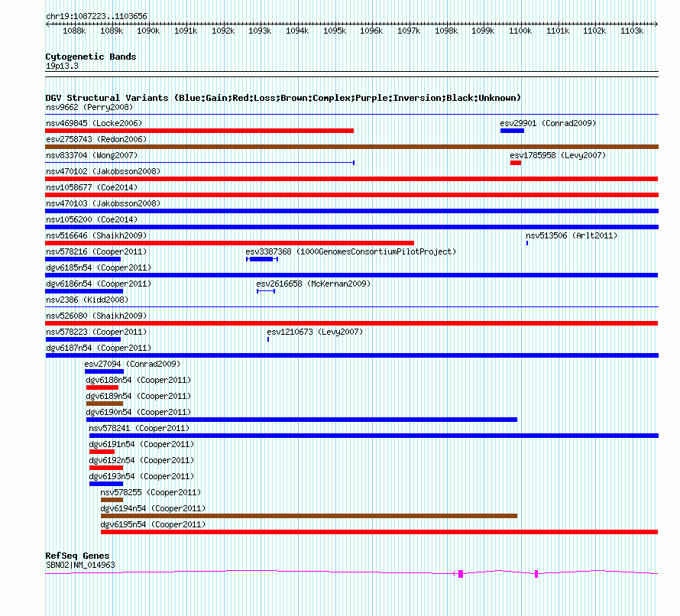The height and width of the screenshot is (616, 680).
Task: Click the nsv516646 red loss bar
Action: pyautogui.click(x=230, y=243)
